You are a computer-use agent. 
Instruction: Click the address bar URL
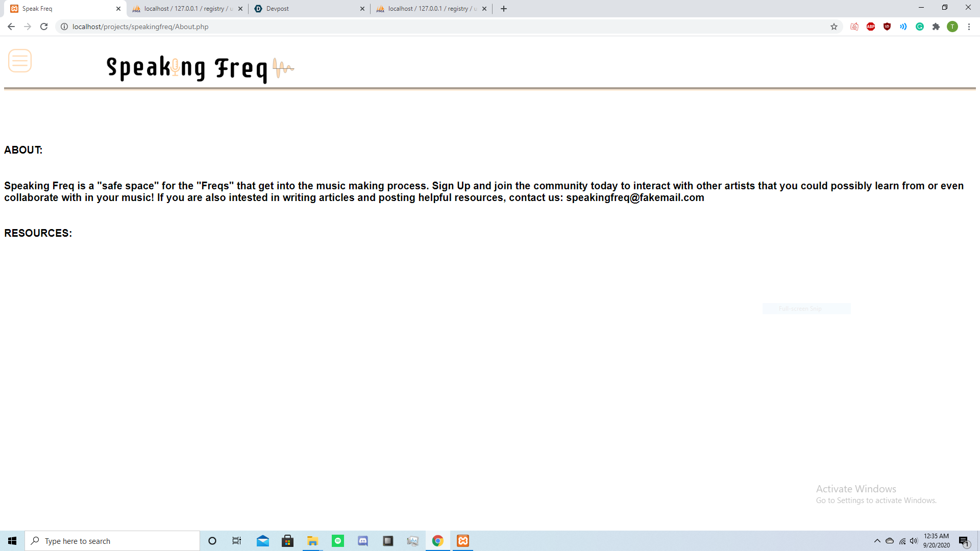[x=140, y=27]
